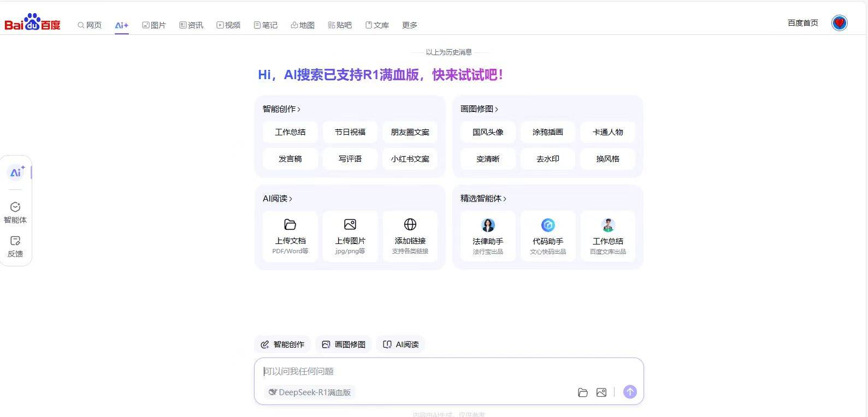Open the 工作总结 agent by 百度文库
The height and width of the screenshot is (417, 868).
pos(608,236)
